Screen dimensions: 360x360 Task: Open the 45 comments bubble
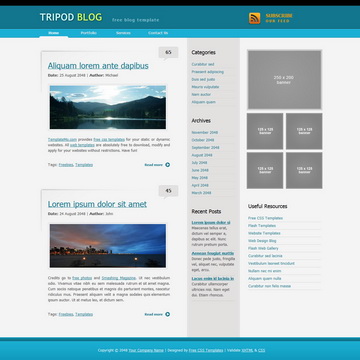pyautogui.click(x=168, y=191)
